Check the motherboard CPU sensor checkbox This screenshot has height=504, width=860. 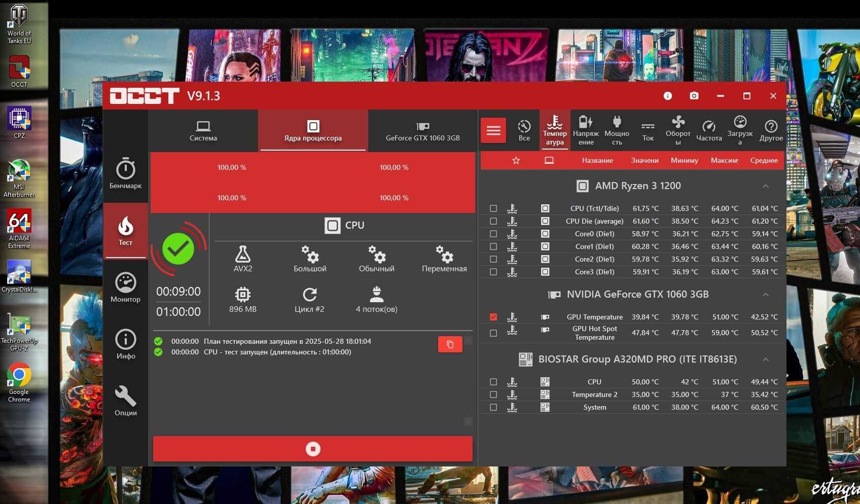pyautogui.click(x=493, y=382)
